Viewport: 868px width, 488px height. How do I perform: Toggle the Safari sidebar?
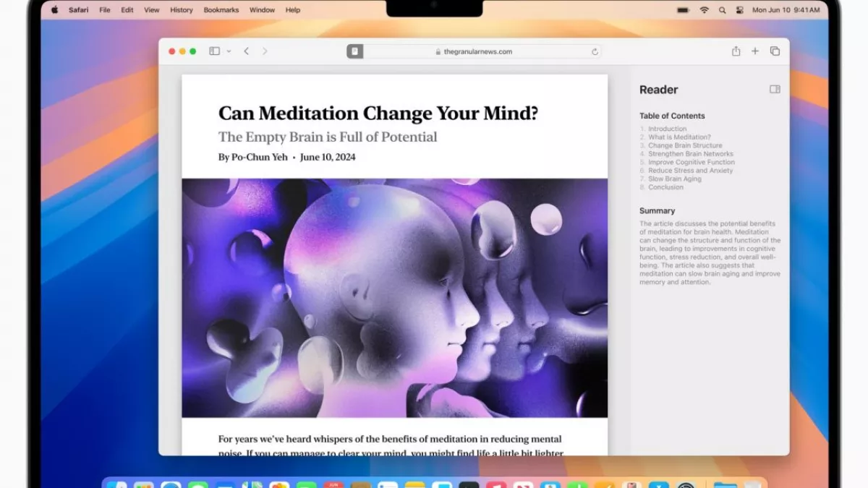tap(214, 51)
